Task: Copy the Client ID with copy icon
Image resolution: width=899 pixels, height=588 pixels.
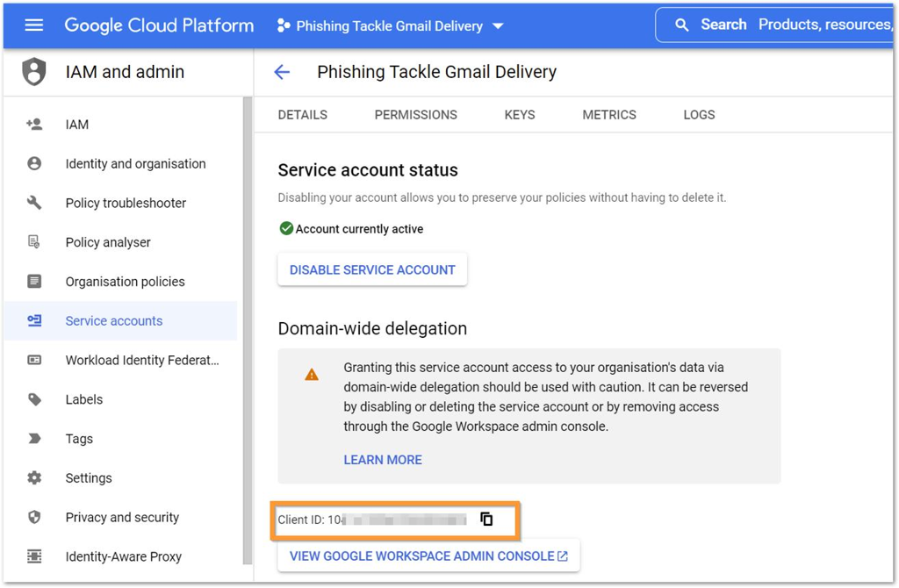Action: [486, 520]
